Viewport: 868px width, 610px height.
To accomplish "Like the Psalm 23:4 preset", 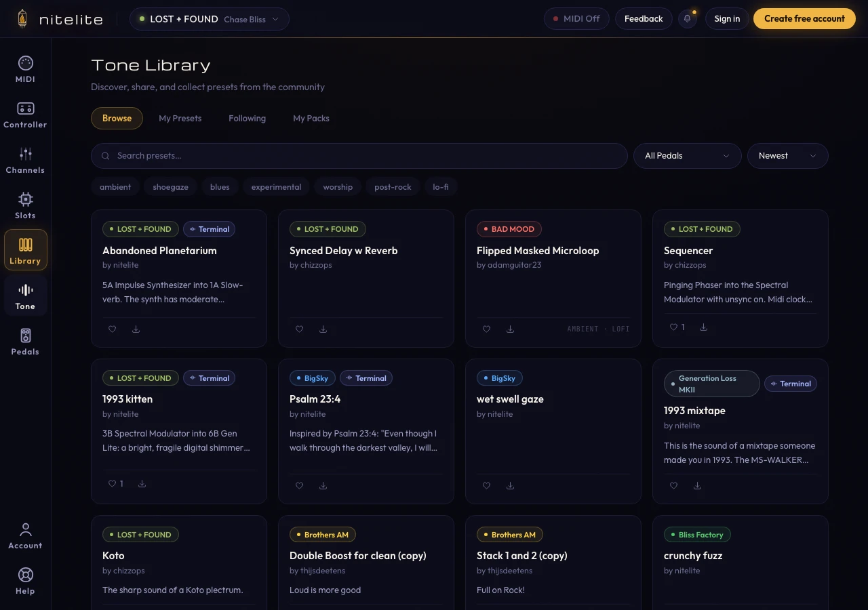I will click(x=299, y=486).
